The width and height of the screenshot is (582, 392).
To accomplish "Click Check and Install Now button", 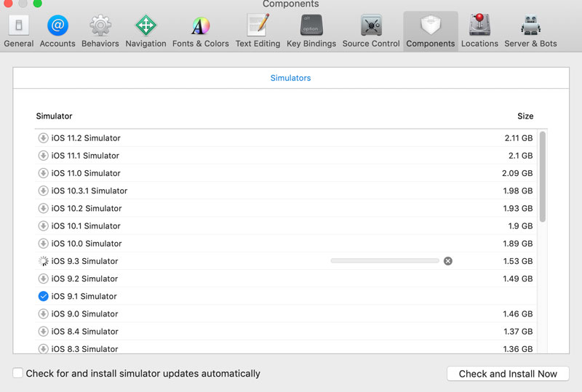I will [x=508, y=373].
